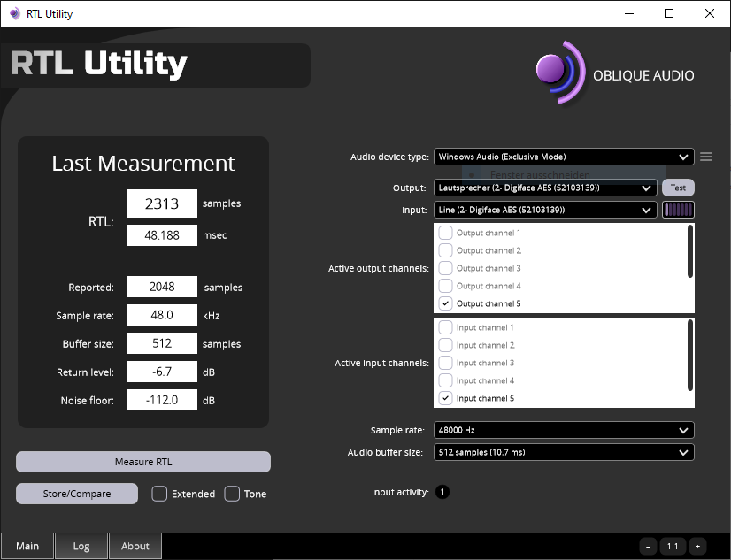Open the Audio buffer size dropdown
The image size is (731, 560).
tap(564, 452)
